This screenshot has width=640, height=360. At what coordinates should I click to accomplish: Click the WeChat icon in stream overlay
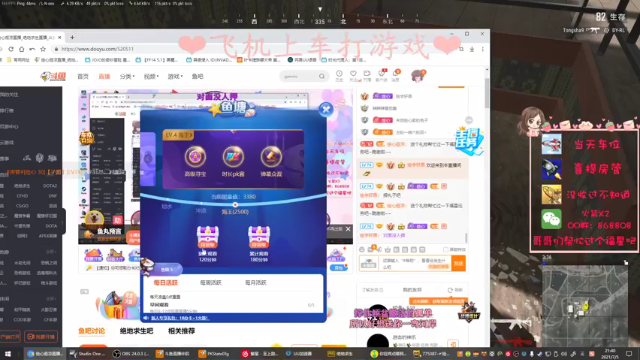pyautogui.click(x=551, y=219)
